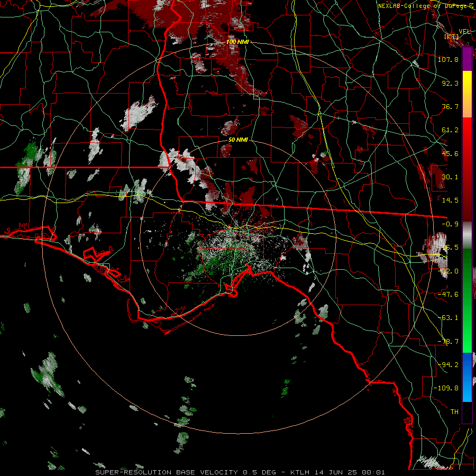Image resolution: width=476 pixels, height=476 pixels.
Task: Click the 100 NMI range ring label
Action: coord(237,42)
